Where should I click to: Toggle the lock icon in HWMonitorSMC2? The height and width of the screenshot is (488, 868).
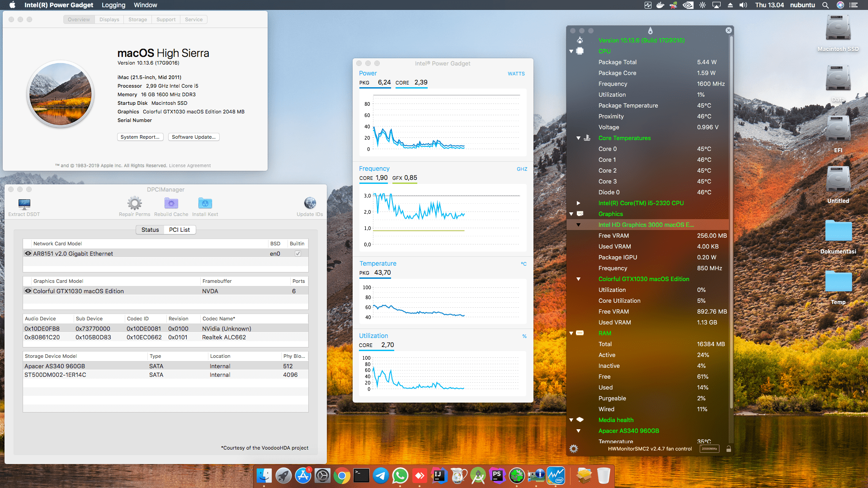728,449
